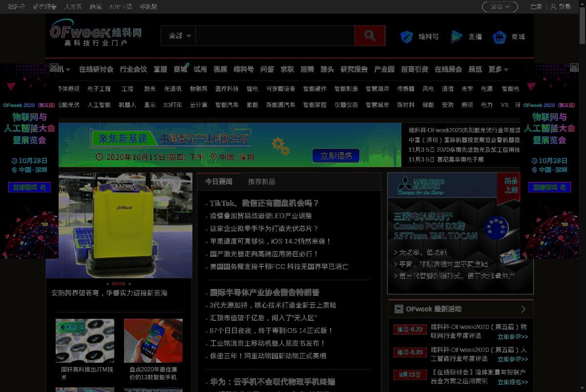Open the 商城 store icon in the header

(x=499, y=37)
